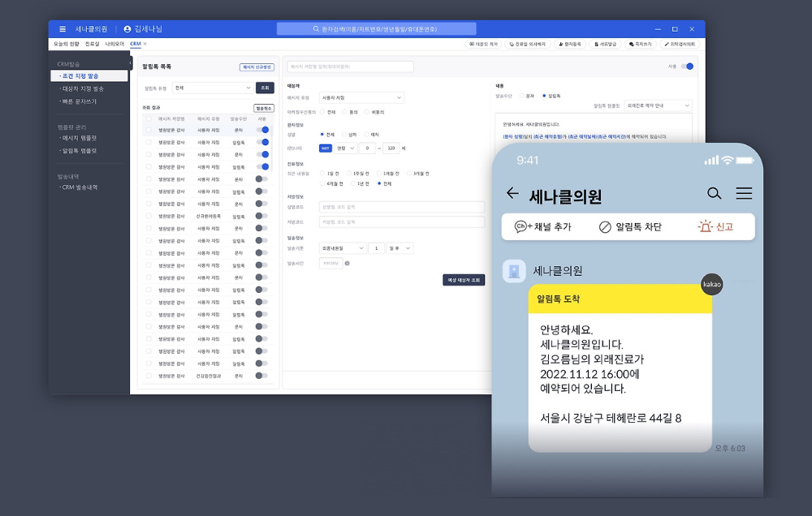Image resolution: width=812 pixels, height=516 pixels.
Task: Tap the 신고 report siren button
Action: pos(715,226)
